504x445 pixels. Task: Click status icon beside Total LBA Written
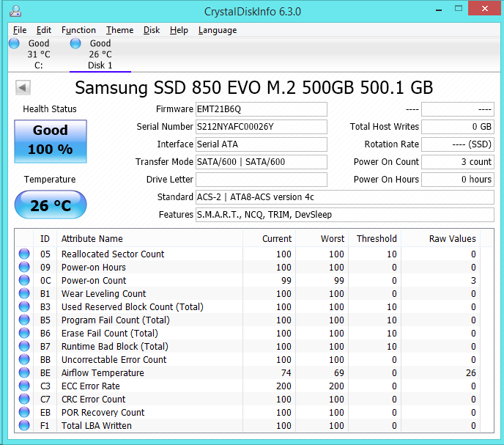coord(25,426)
